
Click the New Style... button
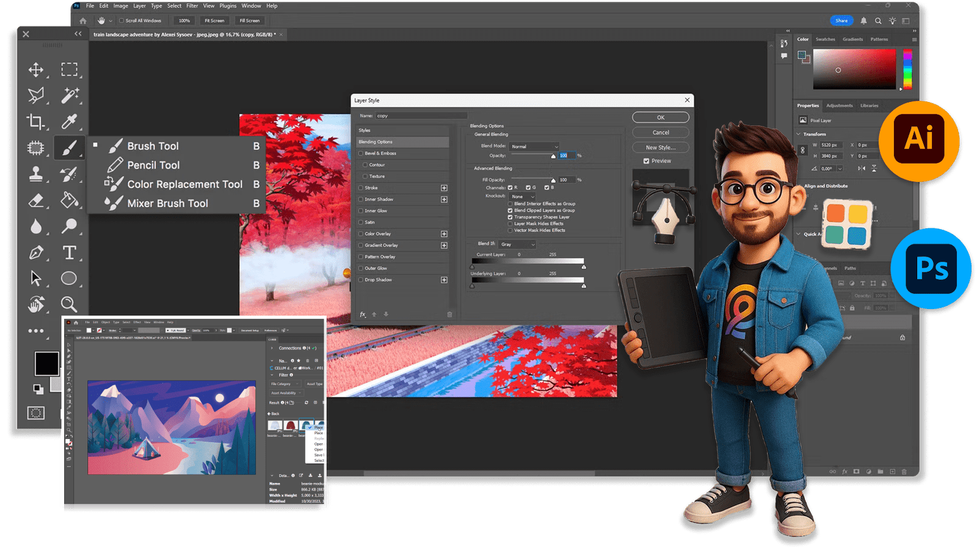[660, 147]
